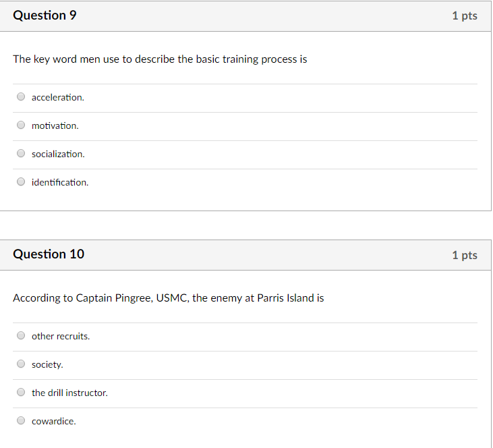
Task: Click the other recruits answer text
Action: click(x=61, y=336)
